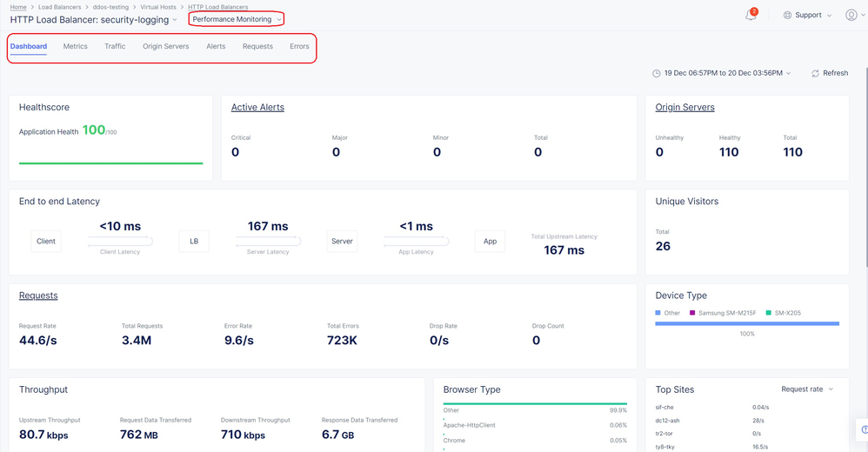Open the date range time selector
Viewport: 868px width, 452px height.
point(727,74)
